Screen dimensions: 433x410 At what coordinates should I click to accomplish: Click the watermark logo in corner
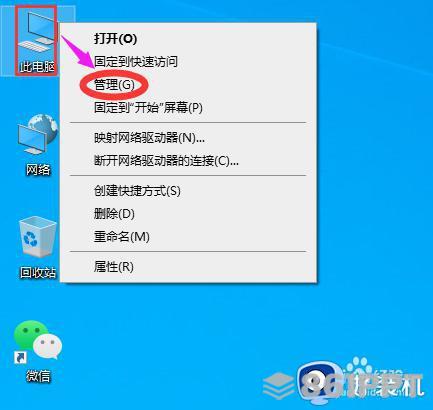[x=343, y=380]
